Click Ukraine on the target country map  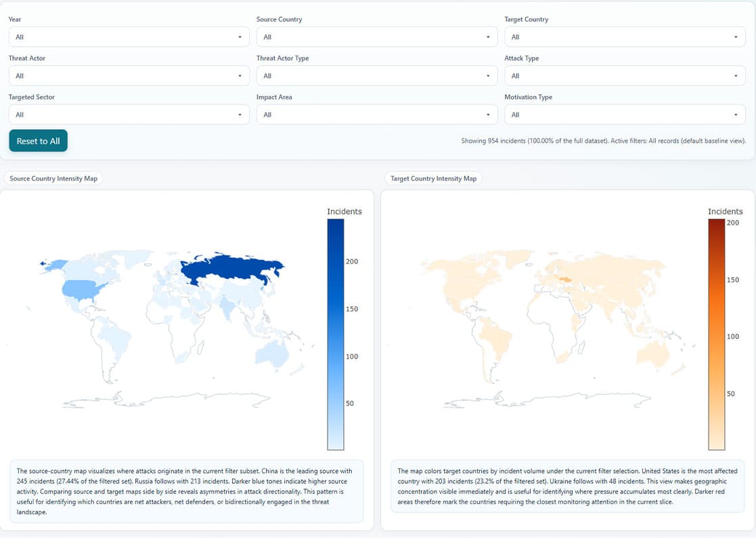click(562, 279)
